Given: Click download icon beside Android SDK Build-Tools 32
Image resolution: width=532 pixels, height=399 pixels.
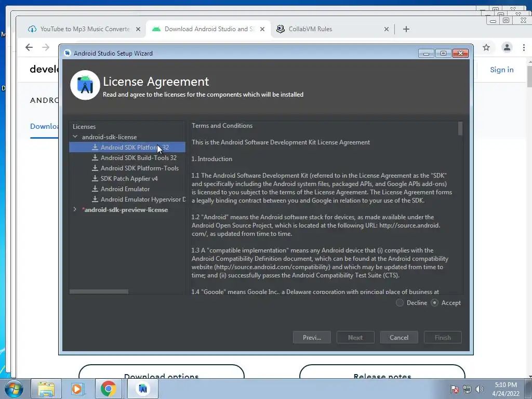Looking at the screenshot, I should pos(95,157).
